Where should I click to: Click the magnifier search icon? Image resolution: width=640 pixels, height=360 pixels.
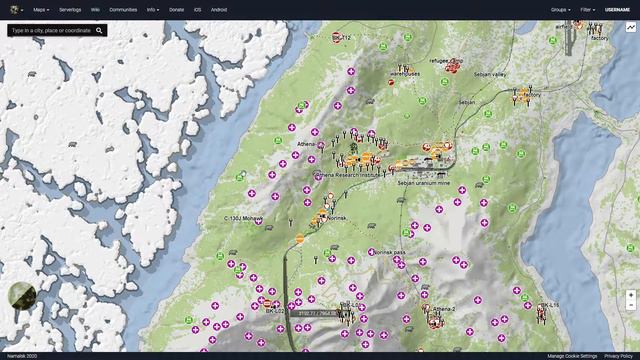pyautogui.click(x=99, y=31)
